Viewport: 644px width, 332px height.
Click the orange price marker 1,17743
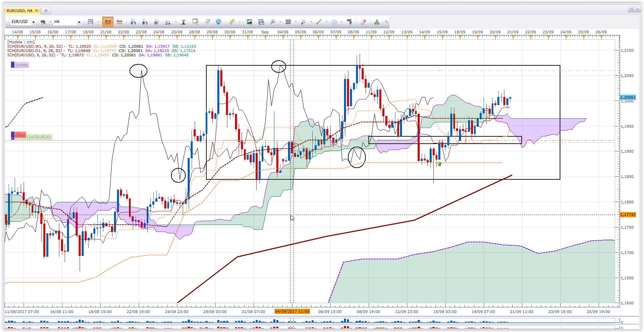[628, 215]
